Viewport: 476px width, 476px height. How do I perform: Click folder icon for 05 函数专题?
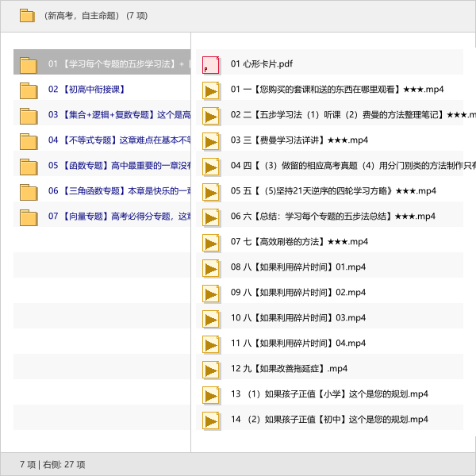29,166
